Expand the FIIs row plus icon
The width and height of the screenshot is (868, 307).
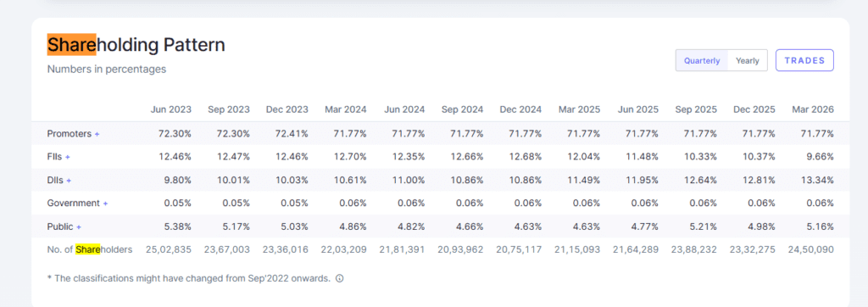(x=68, y=158)
